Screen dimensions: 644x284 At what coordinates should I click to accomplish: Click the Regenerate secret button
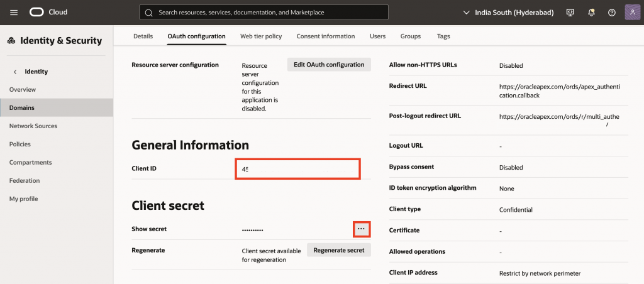point(338,250)
